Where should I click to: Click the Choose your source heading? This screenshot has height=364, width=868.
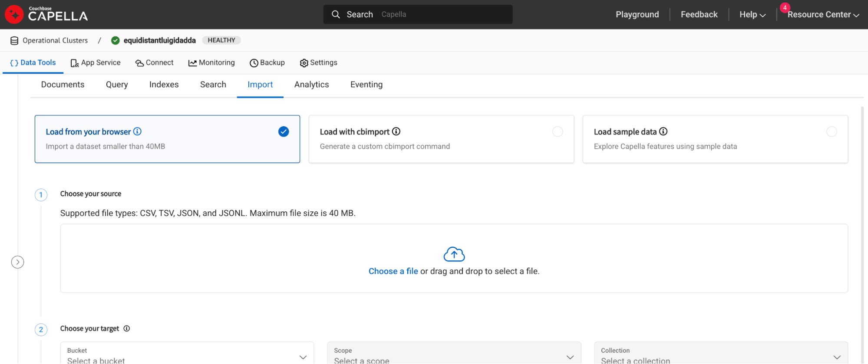pyautogui.click(x=91, y=194)
